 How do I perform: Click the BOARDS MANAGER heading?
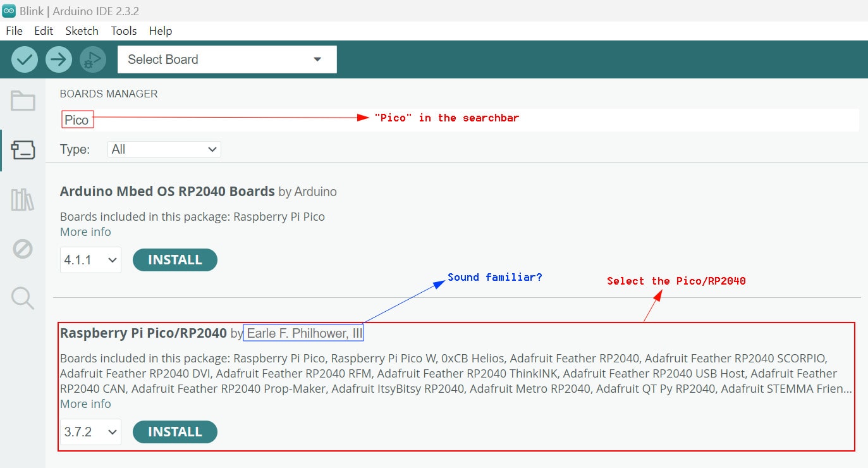click(109, 94)
